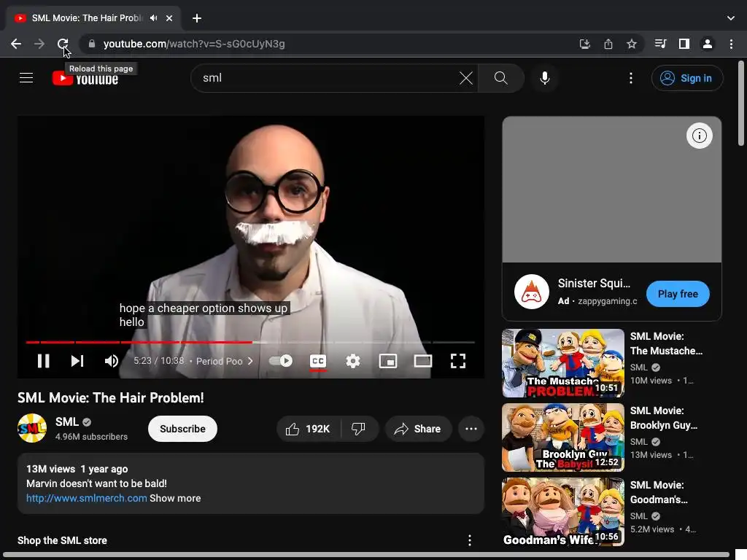747x560 pixels.
Task: Toggle the autoplay switch
Action: (x=281, y=361)
